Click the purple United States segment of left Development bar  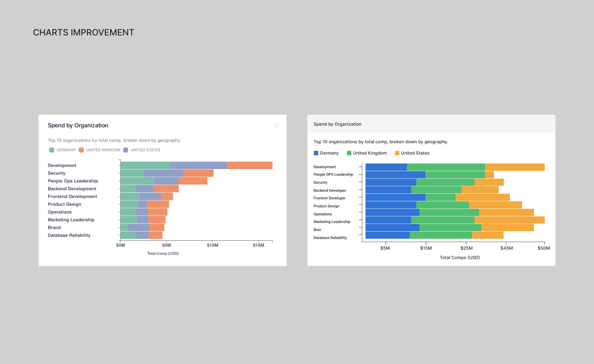(199, 165)
